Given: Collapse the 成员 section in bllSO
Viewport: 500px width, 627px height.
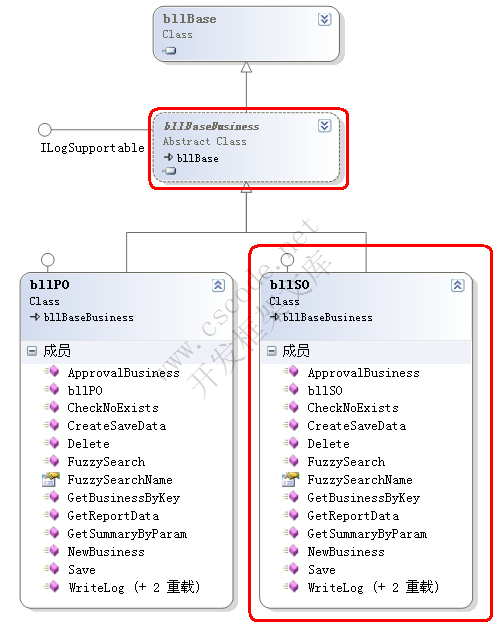Looking at the screenshot, I should click(272, 351).
